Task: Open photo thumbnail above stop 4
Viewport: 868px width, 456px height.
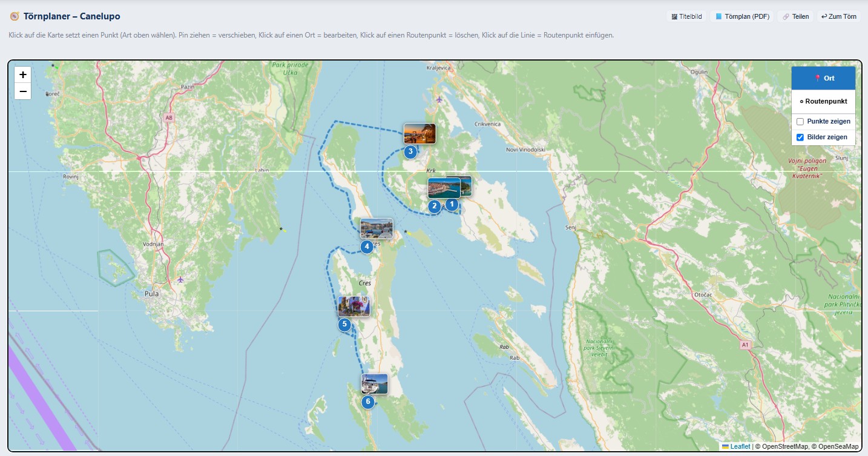Action: pyautogui.click(x=376, y=228)
